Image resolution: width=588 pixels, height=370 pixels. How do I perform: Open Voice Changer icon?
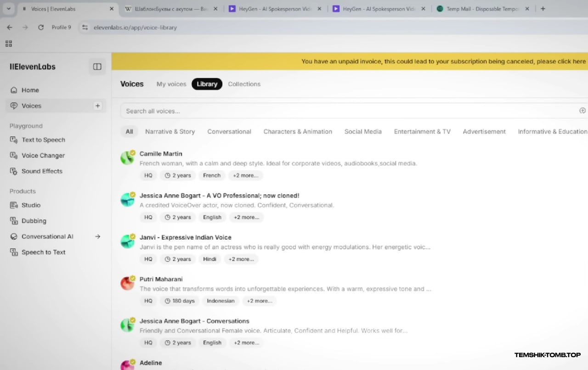(x=14, y=155)
